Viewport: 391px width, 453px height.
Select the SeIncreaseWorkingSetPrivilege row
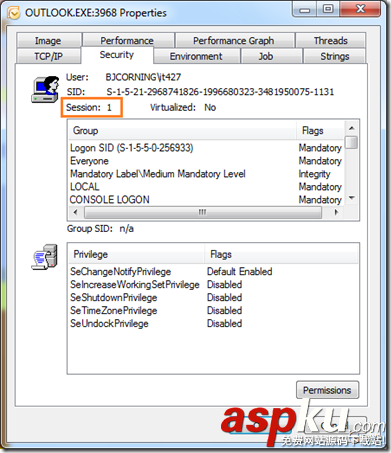213,285
